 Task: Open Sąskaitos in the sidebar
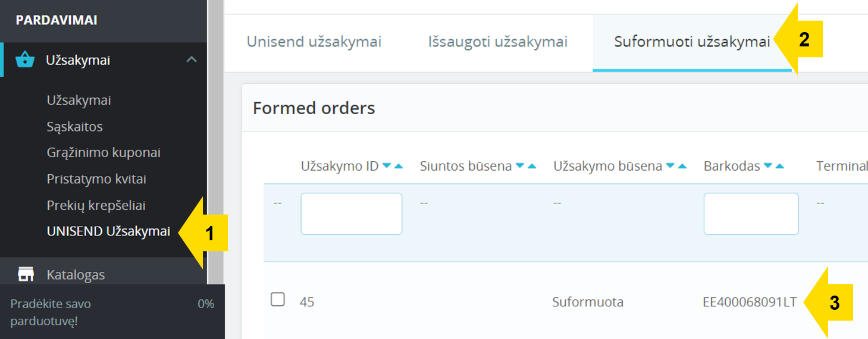pos(75,127)
